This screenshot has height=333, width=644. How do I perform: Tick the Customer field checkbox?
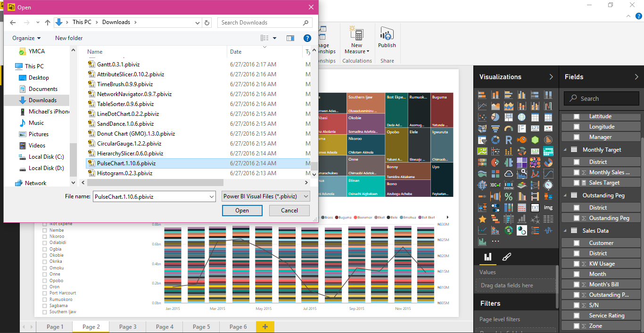click(577, 243)
